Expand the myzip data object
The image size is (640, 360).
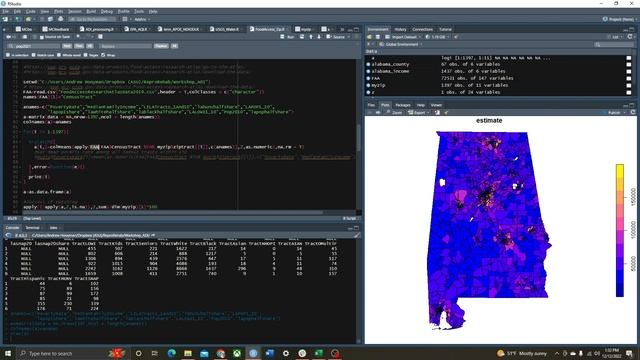click(x=369, y=85)
